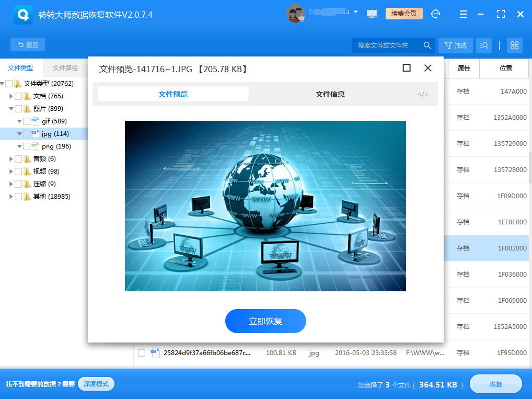The image size is (532, 399).
Task: Expand the 视频 (98) tree node
Action: click(x=11, y=172)
